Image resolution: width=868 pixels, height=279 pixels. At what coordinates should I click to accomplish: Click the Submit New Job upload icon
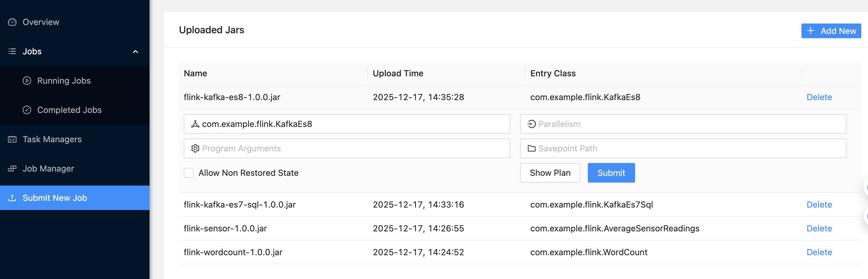pyautogui.click(x=12, y=198)
